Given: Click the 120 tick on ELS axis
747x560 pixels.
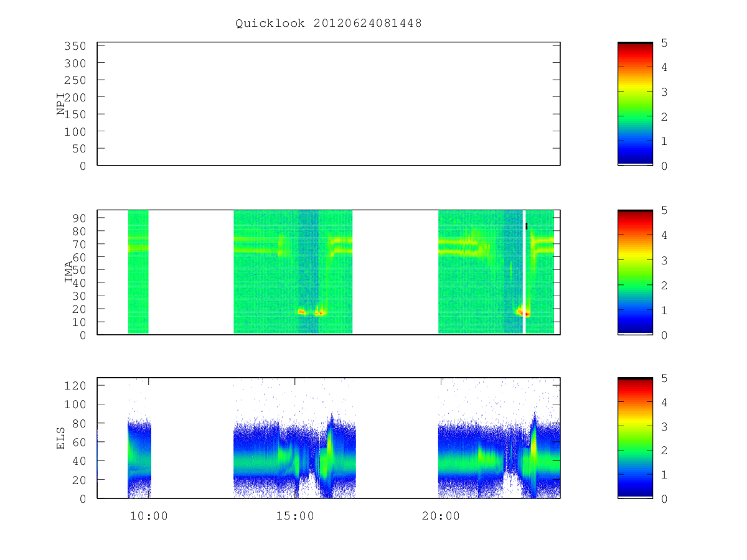Looking at the screenshot, I should point(76,386).
